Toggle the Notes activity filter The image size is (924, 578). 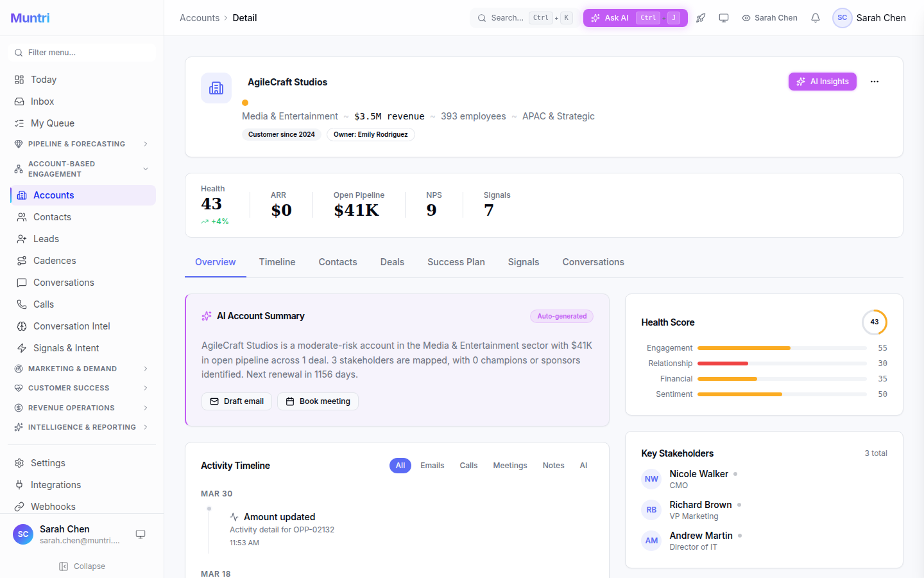pyautogui.click(x=553, y=465)
